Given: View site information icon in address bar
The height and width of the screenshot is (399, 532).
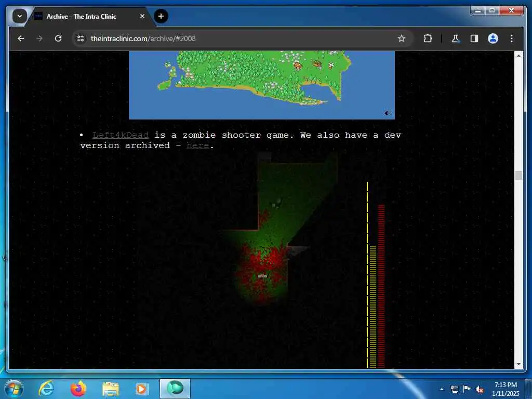Looking at the screenshot, I should [81, 38].
